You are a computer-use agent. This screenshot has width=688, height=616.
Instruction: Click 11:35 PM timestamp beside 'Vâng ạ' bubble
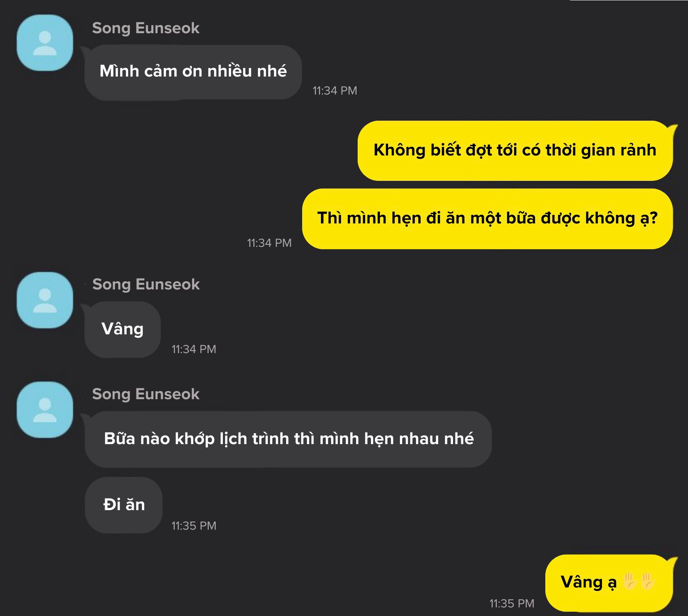click(512, 604)
